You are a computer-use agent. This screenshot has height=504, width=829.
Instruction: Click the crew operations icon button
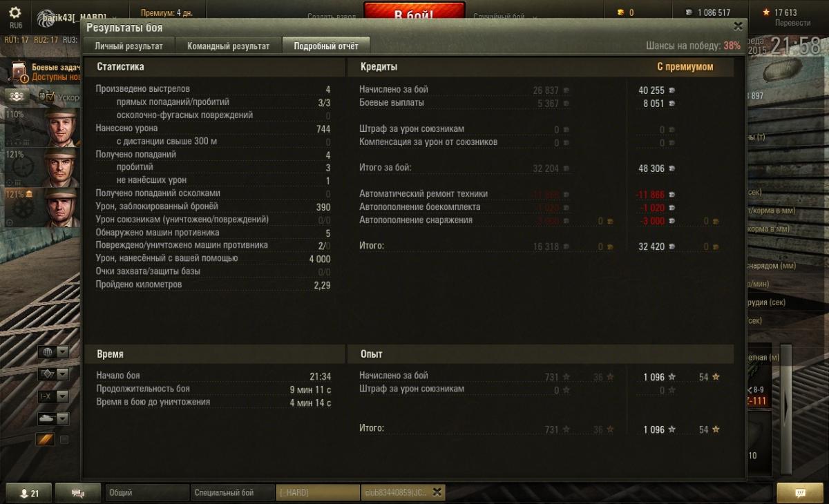click(16, 97)
